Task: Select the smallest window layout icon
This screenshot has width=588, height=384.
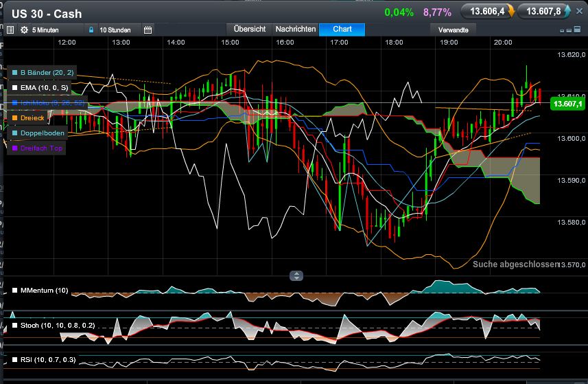Action: pos(563,30)
